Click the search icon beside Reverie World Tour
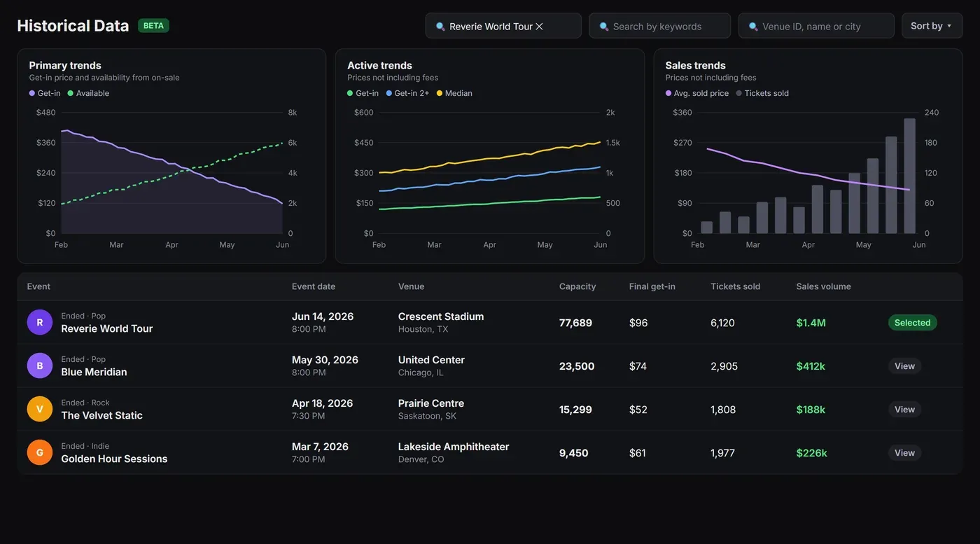980x544 pixels. tap(440, 27)
